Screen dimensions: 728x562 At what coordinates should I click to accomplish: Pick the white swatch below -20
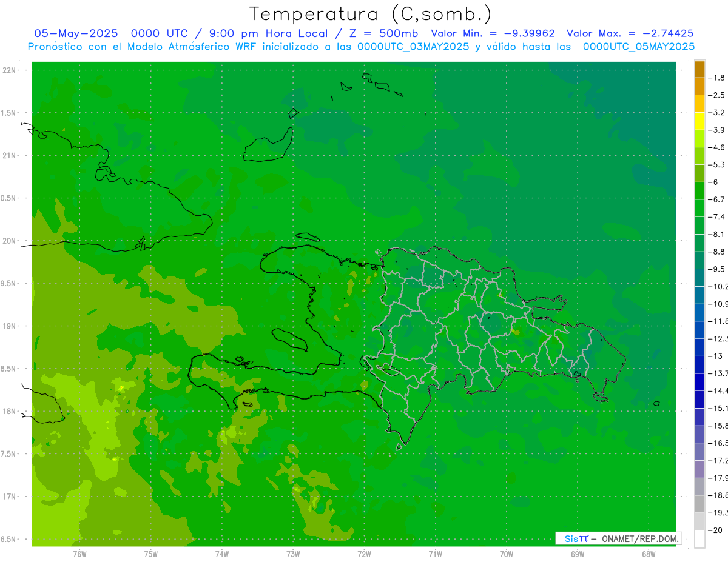point(699,539)
